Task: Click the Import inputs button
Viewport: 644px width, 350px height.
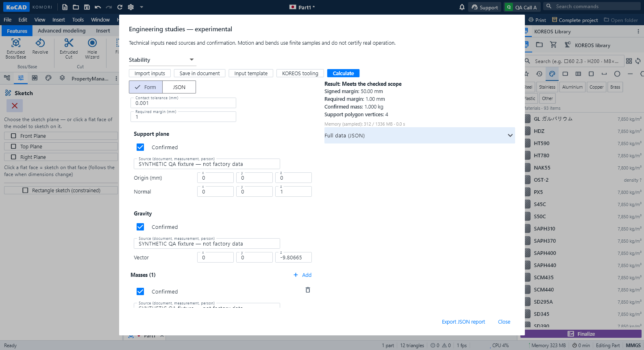Action: 150,73
